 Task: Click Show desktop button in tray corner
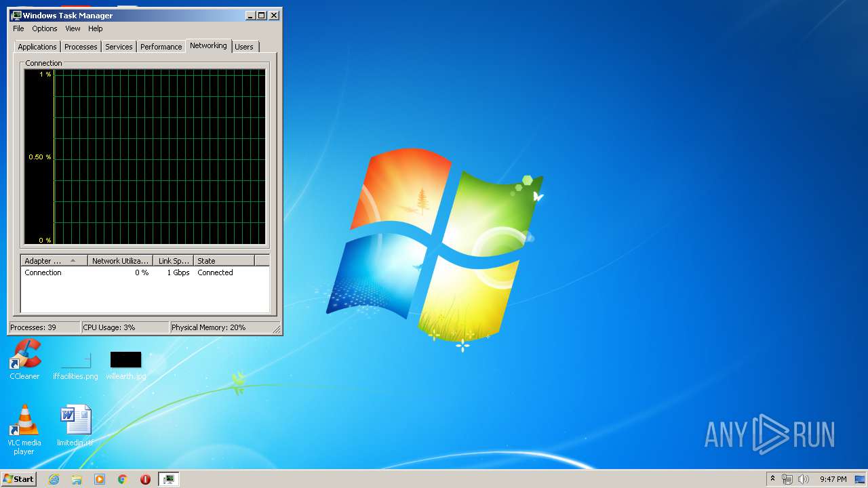point(860,479)
